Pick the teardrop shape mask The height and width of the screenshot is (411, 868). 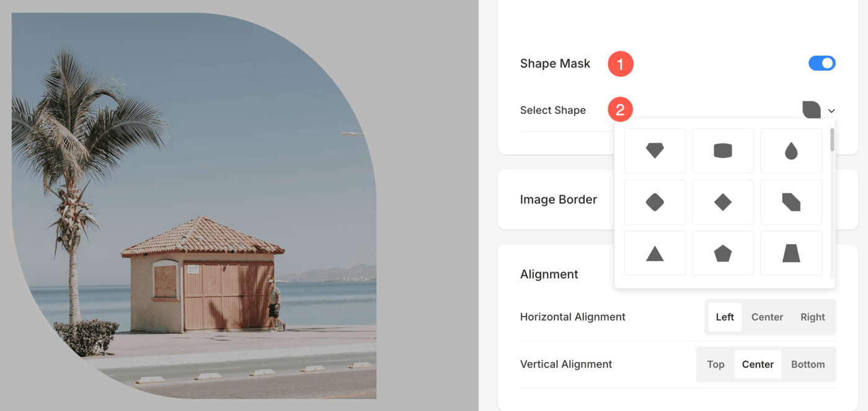pyautogui.click(x=791, y=151)
